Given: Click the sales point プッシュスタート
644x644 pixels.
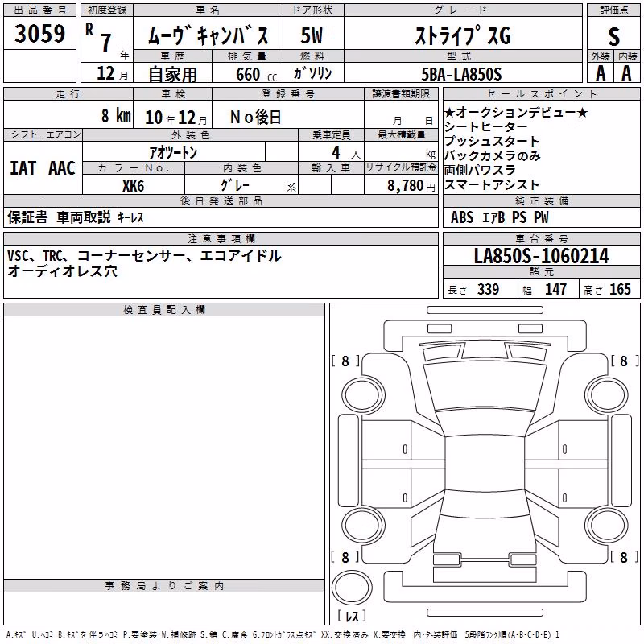Looking at the screenshot, I should pos(492,142).
